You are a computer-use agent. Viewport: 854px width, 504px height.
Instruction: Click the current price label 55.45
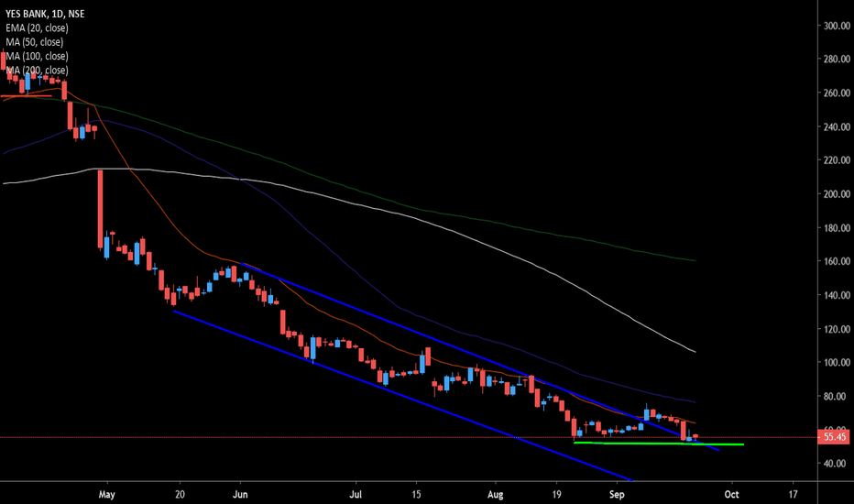(834, 437)
